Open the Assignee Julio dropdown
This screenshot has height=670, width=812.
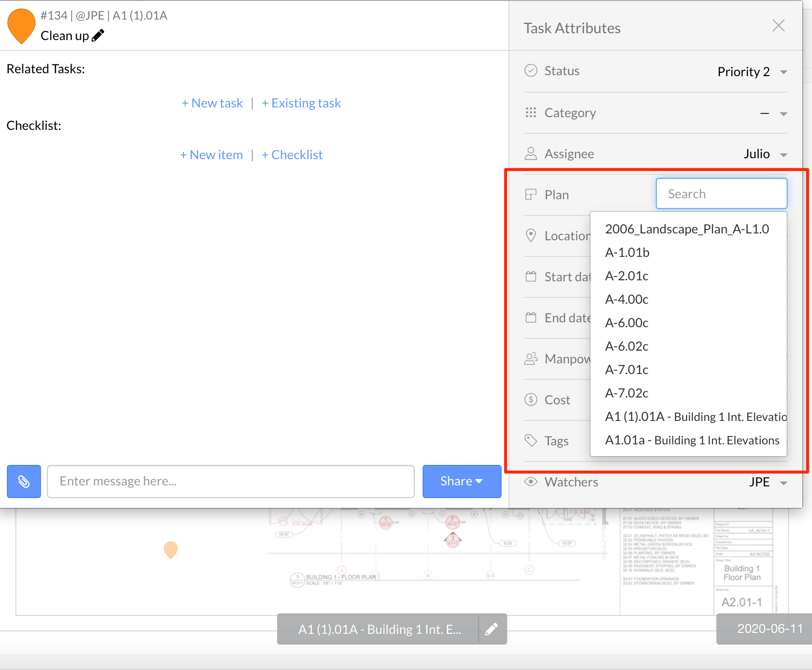click(x=765, y=154)
